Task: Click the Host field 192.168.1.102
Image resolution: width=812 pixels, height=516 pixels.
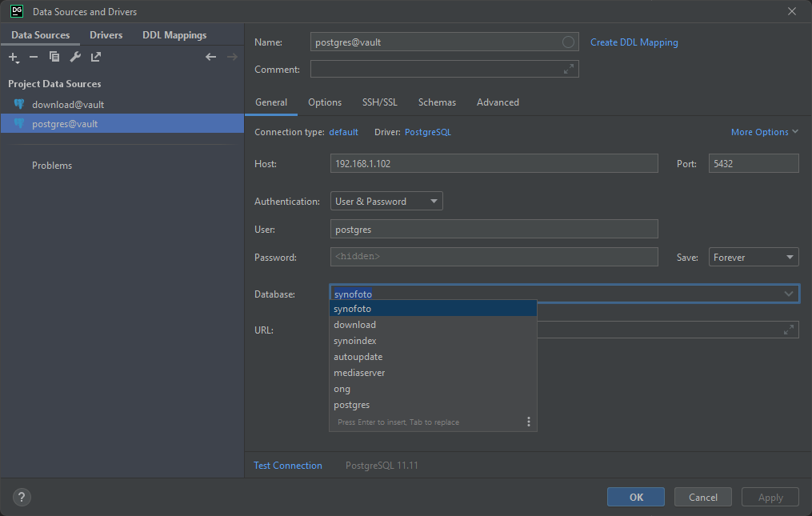Action: tap(494, 163)
